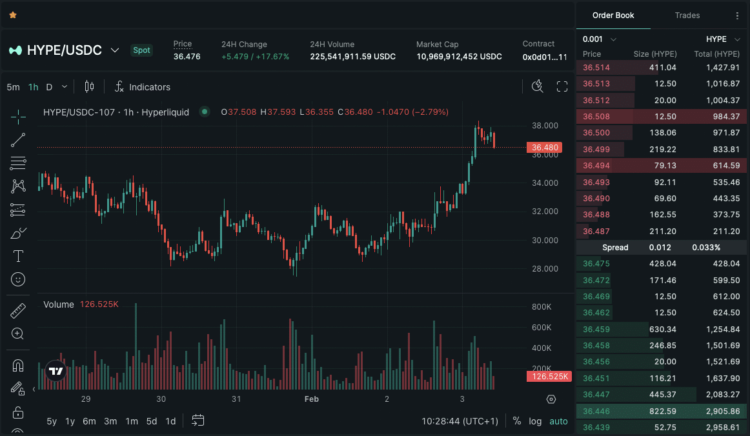Screen dimensions: 750x436
Task: Switch chart to 5m interval
Action: pyautogui.click(x=13, y=87)
